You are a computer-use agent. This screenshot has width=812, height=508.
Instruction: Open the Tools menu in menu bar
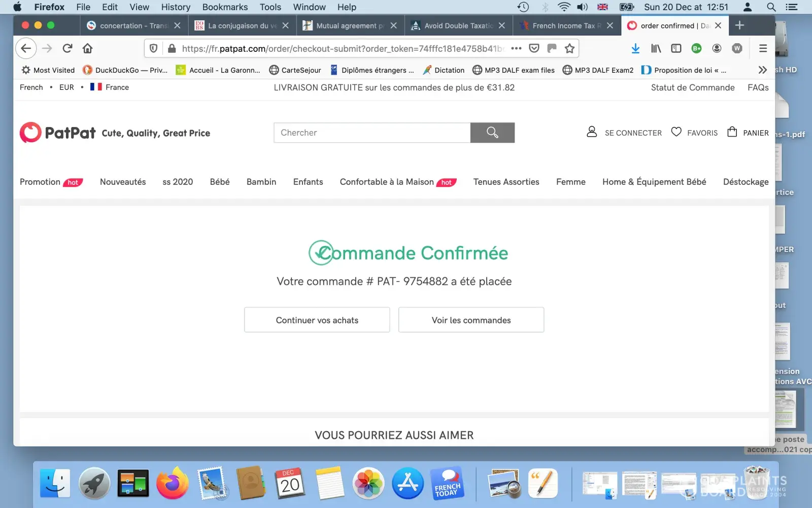270,7
